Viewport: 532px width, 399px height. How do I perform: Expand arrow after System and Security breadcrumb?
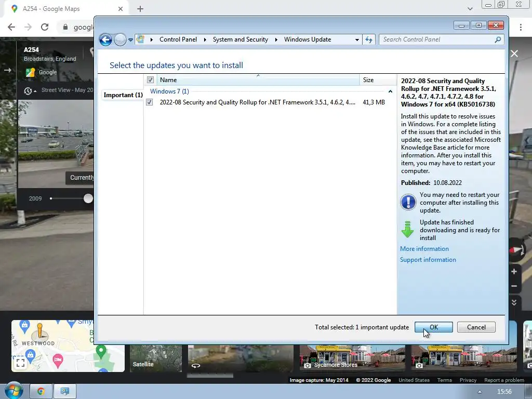click(276, 39)
